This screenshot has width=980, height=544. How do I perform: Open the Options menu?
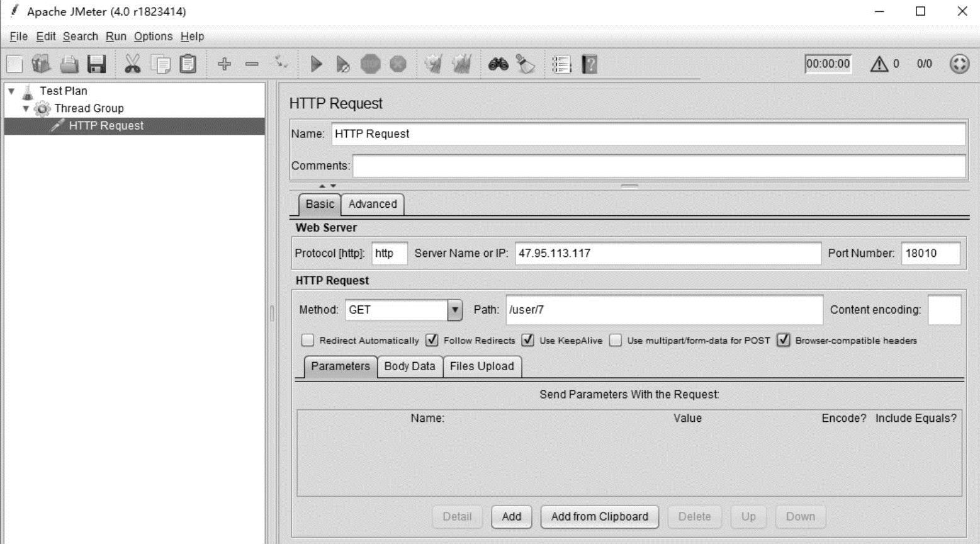click(x=153, y=37)
